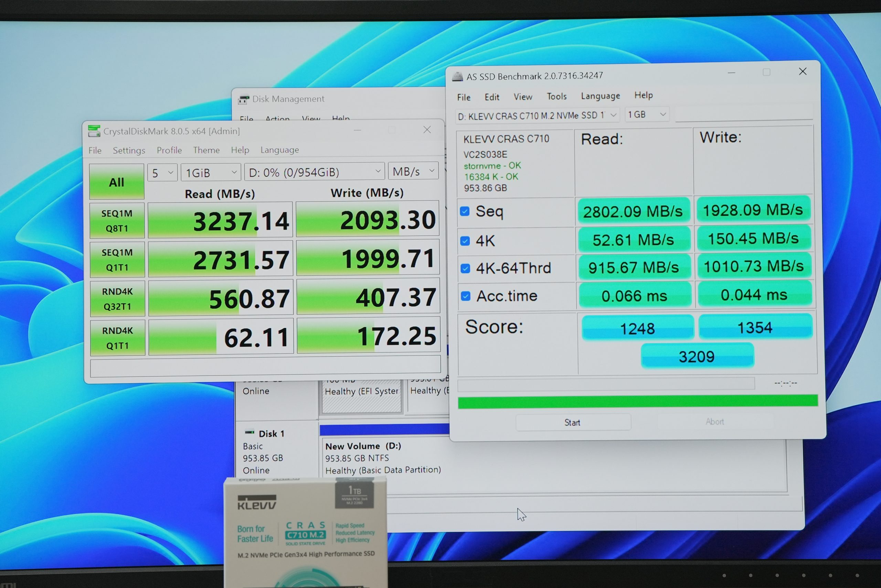
Task: Uncheck the 4K test checkbox
Action: click(x=465, y=241)
